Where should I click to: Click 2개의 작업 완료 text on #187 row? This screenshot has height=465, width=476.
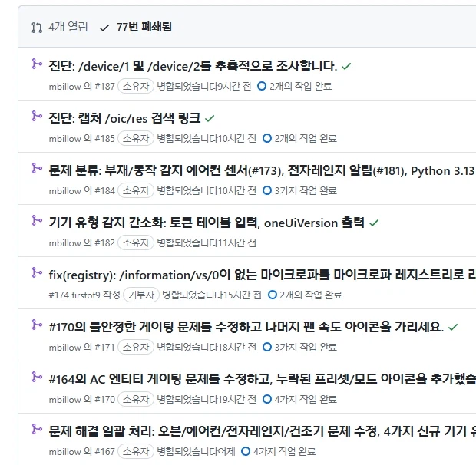(x=300, y=86)
